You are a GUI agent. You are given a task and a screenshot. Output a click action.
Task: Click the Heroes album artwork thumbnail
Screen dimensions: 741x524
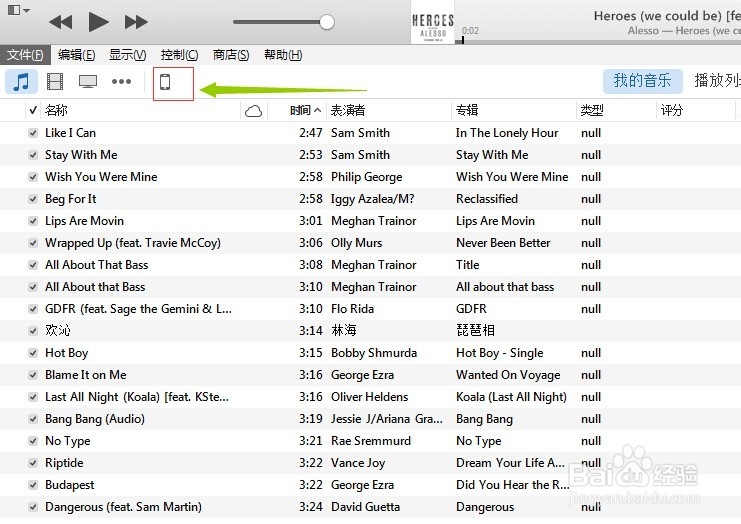[432, 22]
